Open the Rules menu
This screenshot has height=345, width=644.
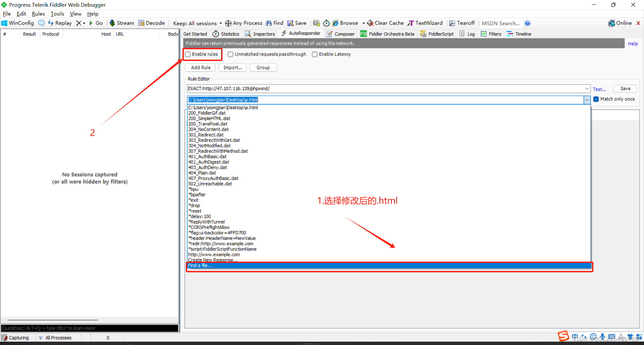(38, 14)
